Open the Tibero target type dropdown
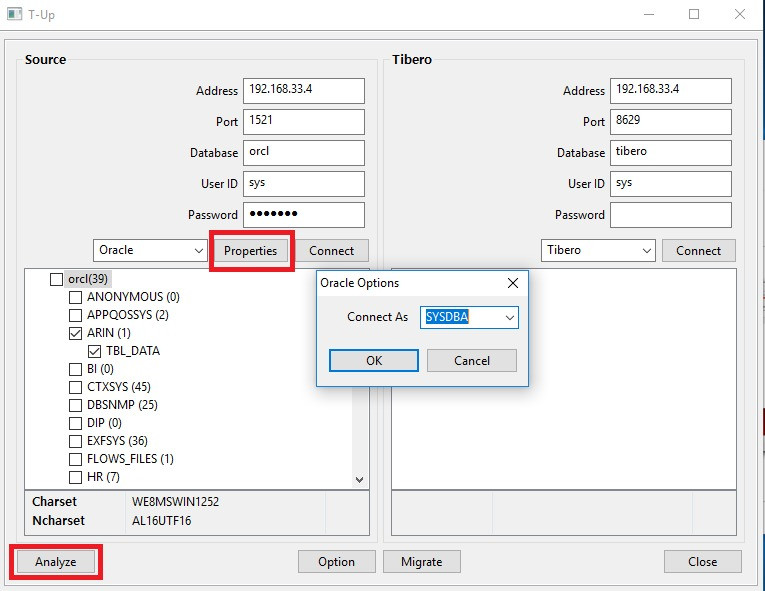This screenshot has height=591, width=765. coord(598,250)
